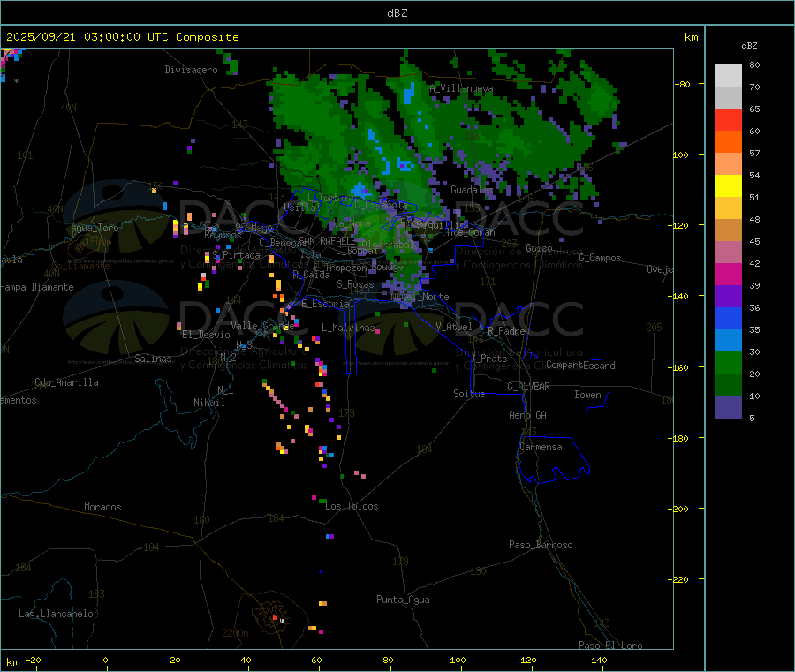The height and width of the screenshot is (672, 795).
Task: Click the Lag.Llancanelo label
Action: (56, 614)
